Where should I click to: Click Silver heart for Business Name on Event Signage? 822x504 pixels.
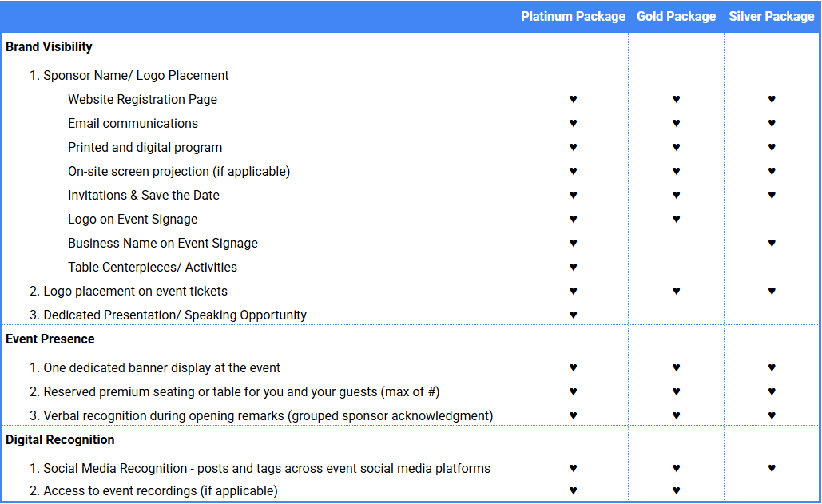coord(772,243)
